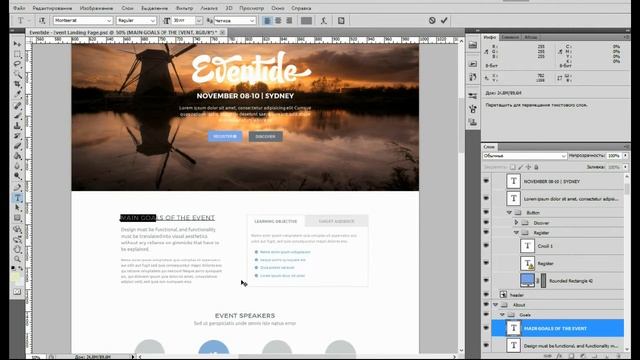Select the Hand tool
640x360 pixels.
tap(17, 249)
